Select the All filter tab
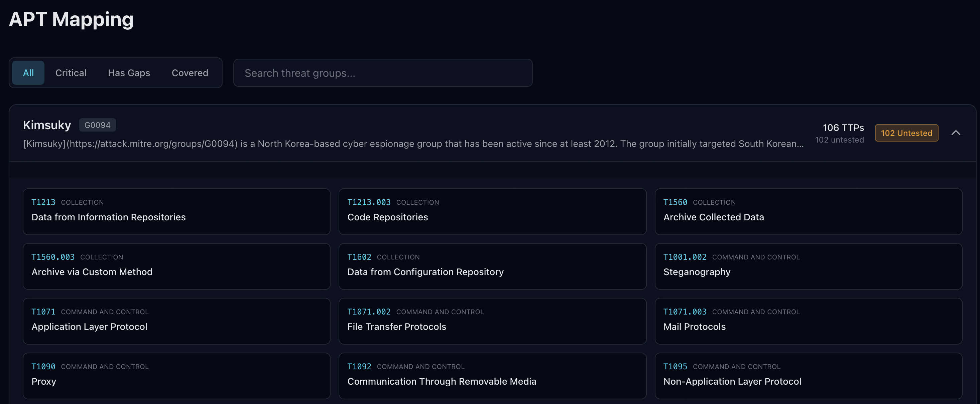Viewport: 980px width, 404px height. [x=28, y=72]
